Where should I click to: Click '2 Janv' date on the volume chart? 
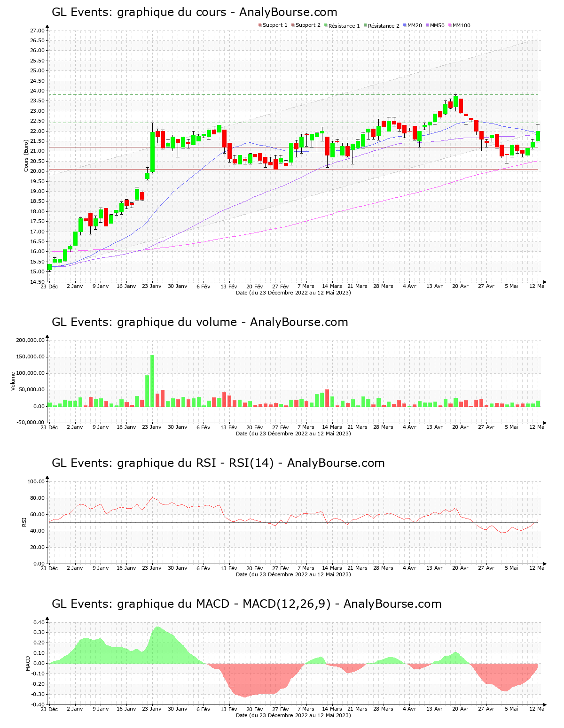pos(75,427)
